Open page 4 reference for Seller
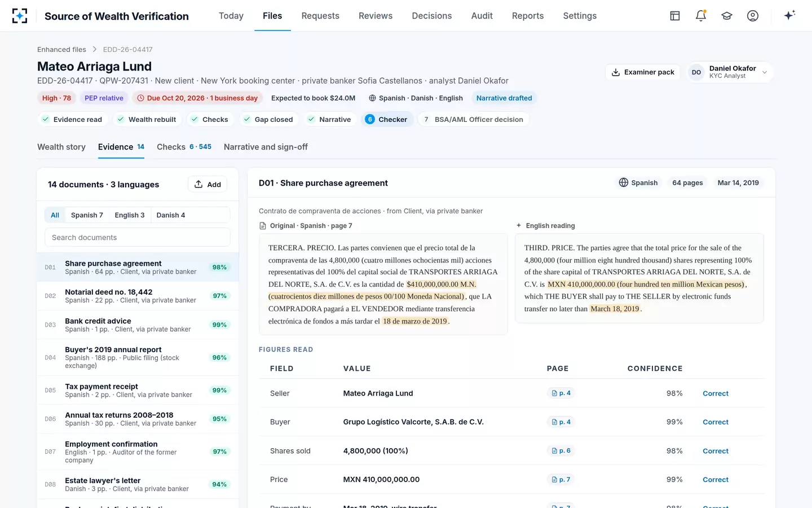This screenshot has width=812, height=508. point(561,393)
